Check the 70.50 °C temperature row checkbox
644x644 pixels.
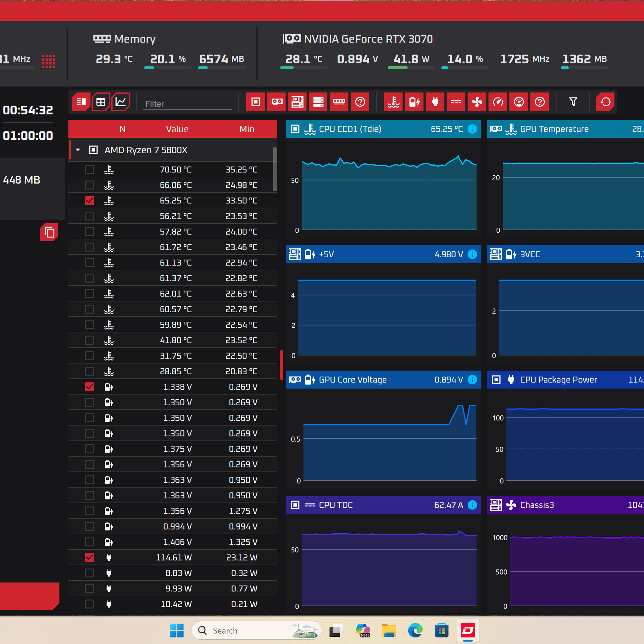pyautogui.click(x=89, y=170)
